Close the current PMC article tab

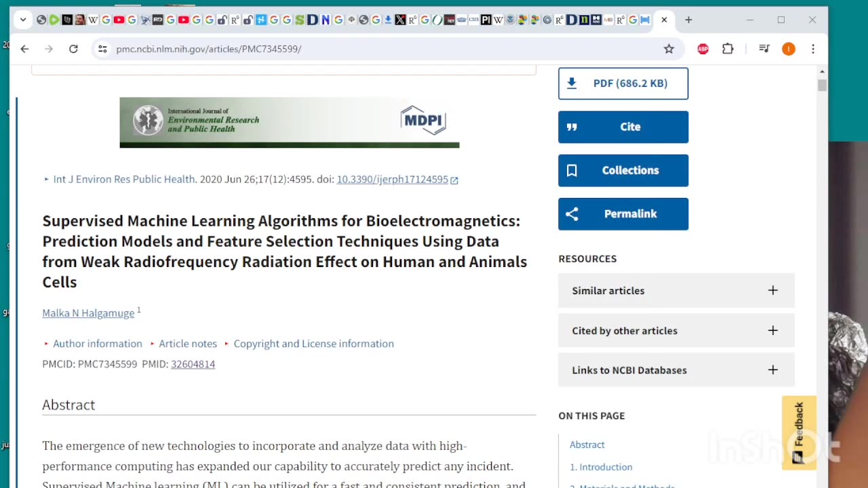664,20
